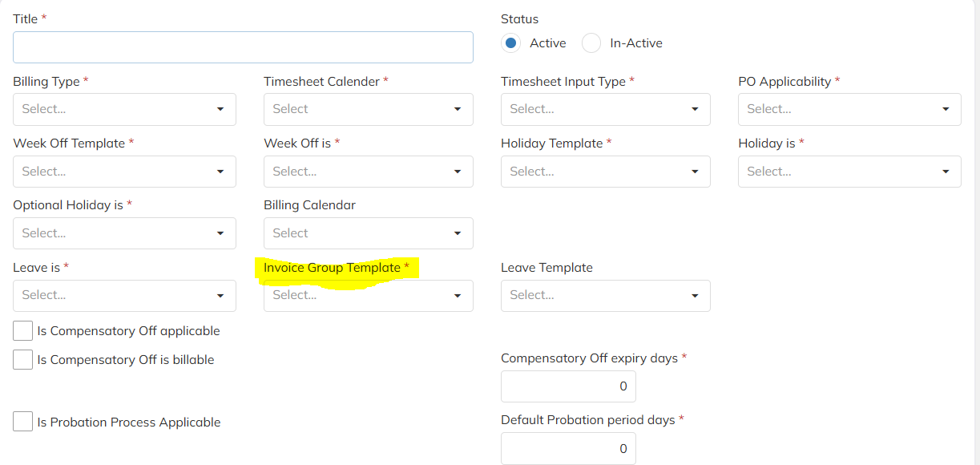The width and height of the screenshot is (980, 465).
Task: Open the PO Applicability dropdown
Action: [x=849, y=109]
